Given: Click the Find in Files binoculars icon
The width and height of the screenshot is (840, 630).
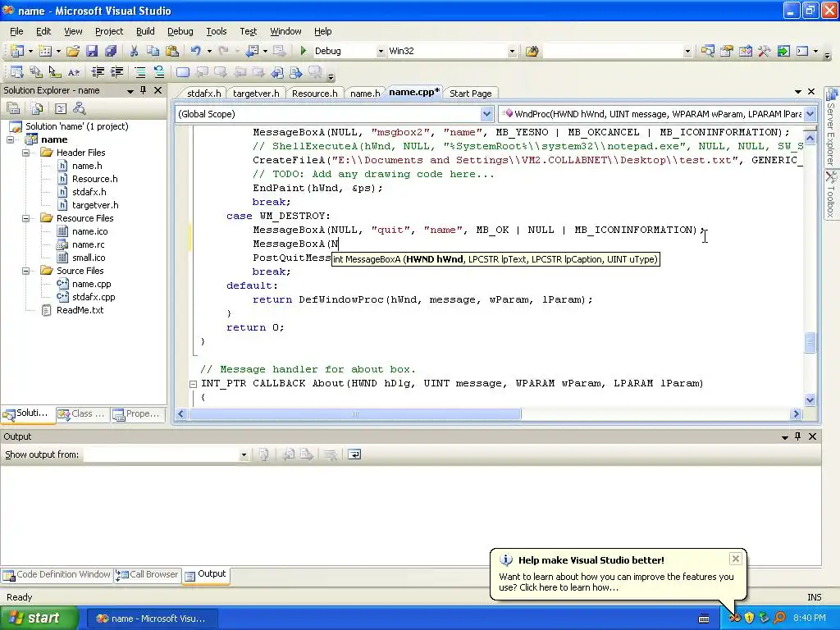Looking at the screenshot, I should coord(532,51).
